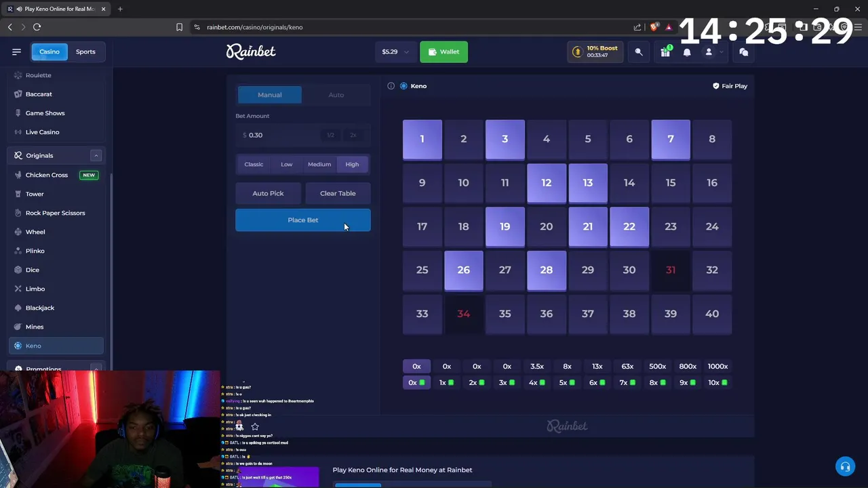Viewport: 868px width, 488px height.
Task: Open Limbo game in sidebar
Action: (56, 289)
